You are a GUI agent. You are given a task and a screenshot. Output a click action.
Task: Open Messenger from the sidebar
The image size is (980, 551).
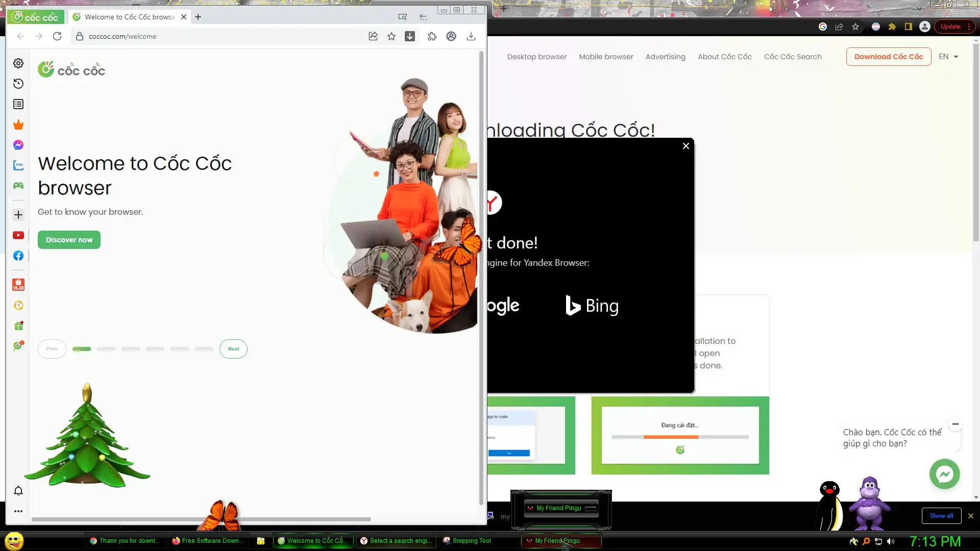pyautogui.click(x=18, y=145)
